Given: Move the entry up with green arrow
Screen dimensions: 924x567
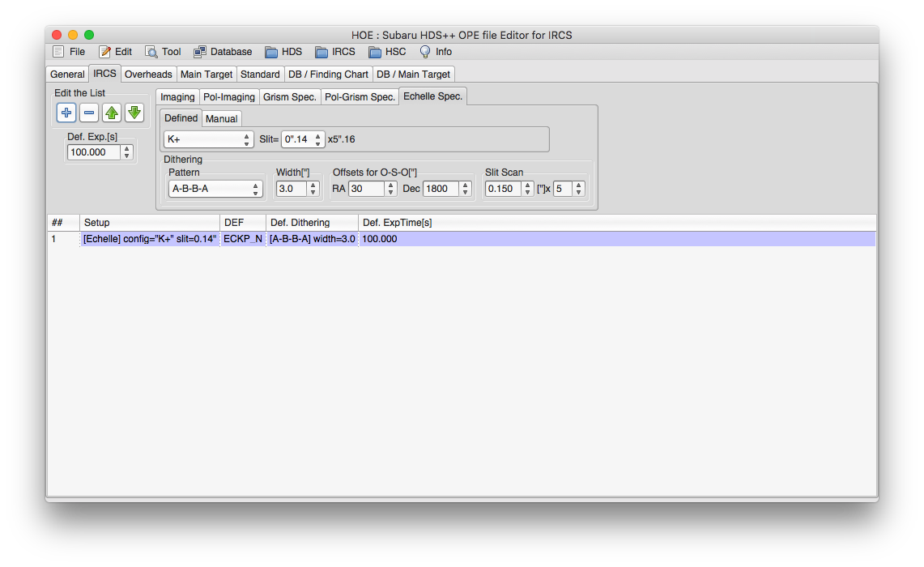Looking at the screenshot, I should pos(112,113).
